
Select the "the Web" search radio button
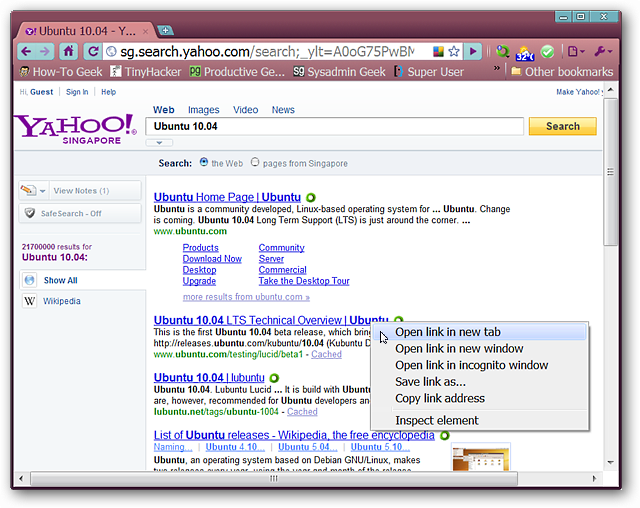pos(204,162)
